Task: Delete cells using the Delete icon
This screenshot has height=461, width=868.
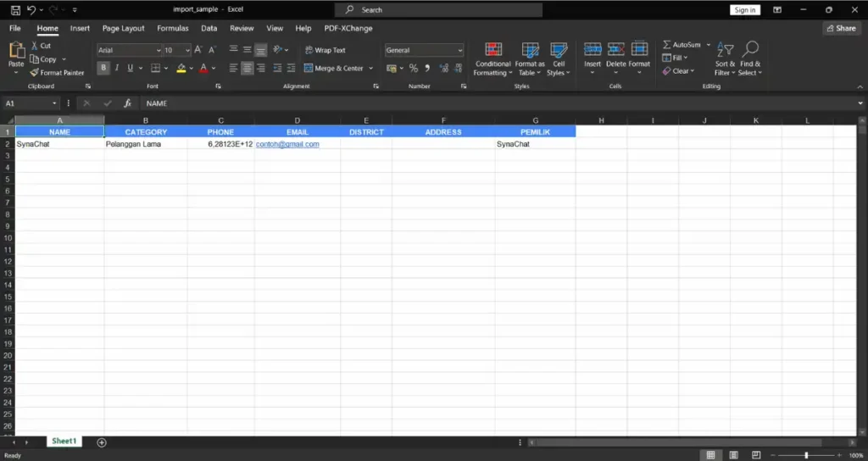Action: pyautogui.click(x=615, y=50)
